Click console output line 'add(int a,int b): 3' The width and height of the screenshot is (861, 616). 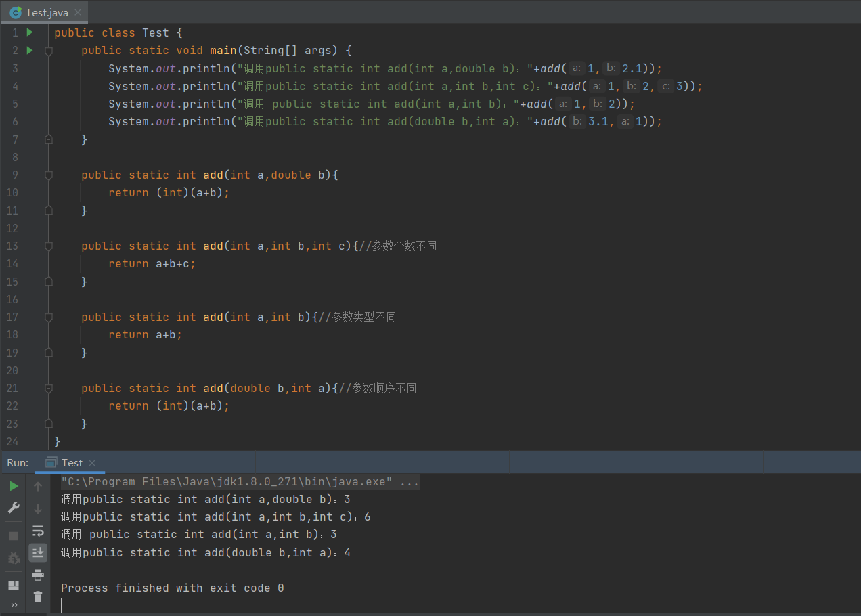(198, 535)
